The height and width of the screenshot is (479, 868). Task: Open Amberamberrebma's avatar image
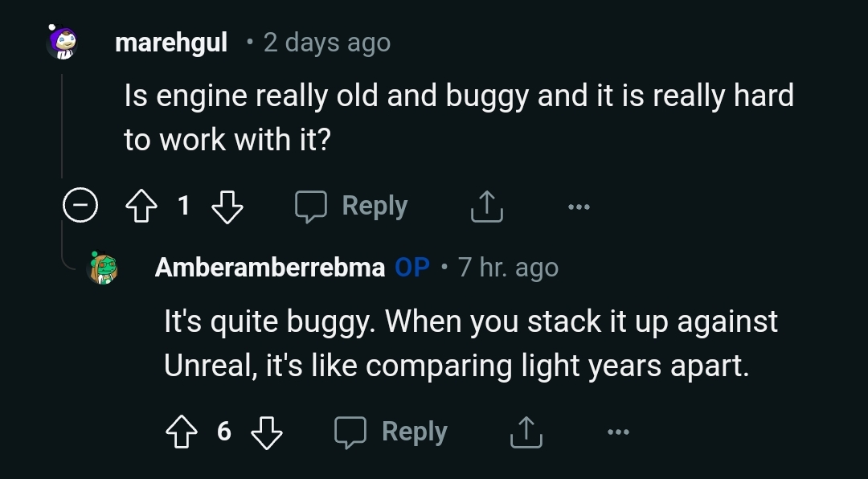pyautogui.click(x=104, y=268)
